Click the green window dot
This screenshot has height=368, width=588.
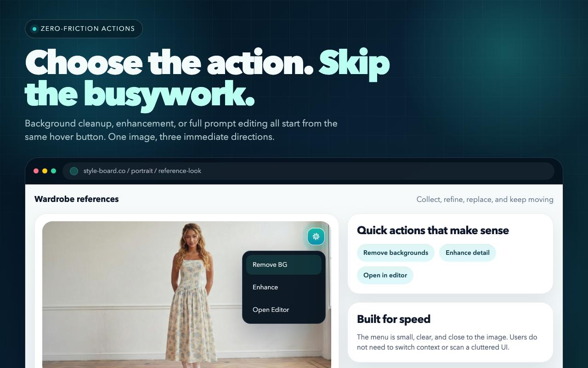pos(53,171)
